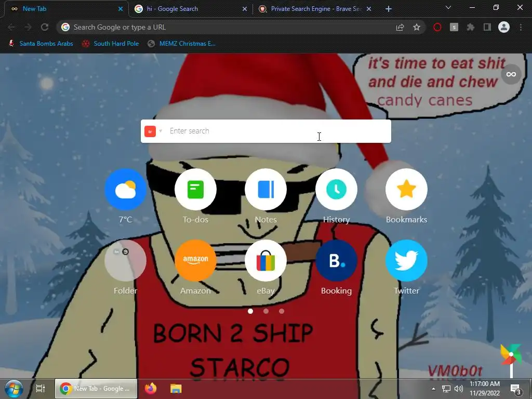Image resolution: width=532 pixels, height=399 pixels.
Task: Open the History clock icon
Action: click(x=336, y=189)
